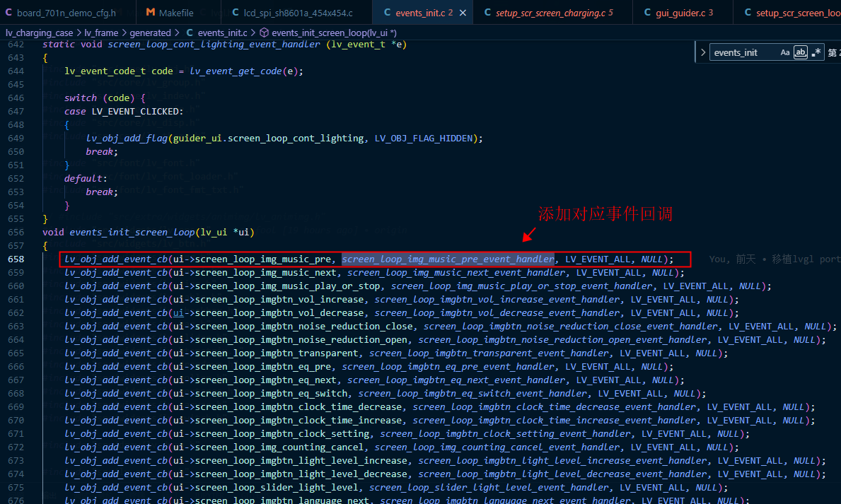Open the events_init_screen_loop symbol breadcrumb
This screenshot has width=841, height=504.
pos(334,33)
